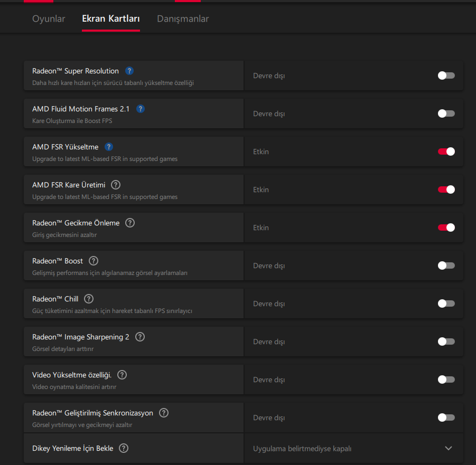476x465 pixels.
Task: Switch to the Oyunlar tab
Action: click(x=49, y=19)
